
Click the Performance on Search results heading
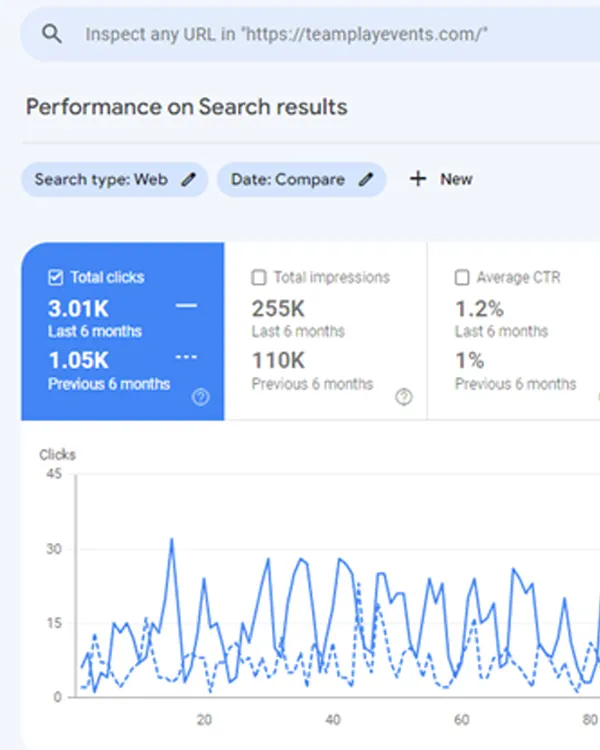187,107
